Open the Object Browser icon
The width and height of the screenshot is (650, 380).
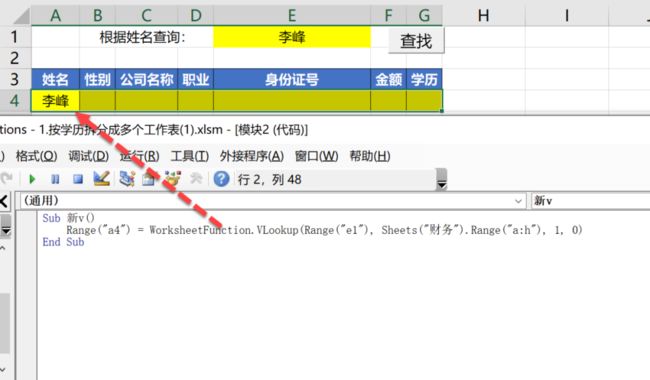(x=172, y=179)
